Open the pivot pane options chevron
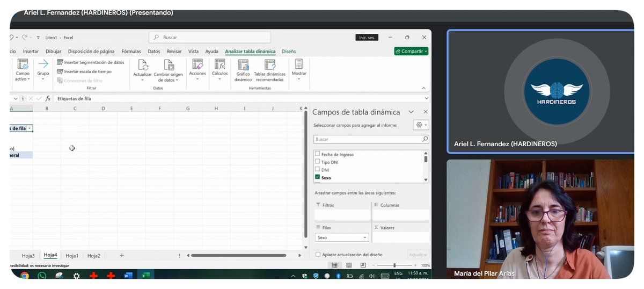Viewport: 644px width, 289px height. [x=411, y=112]
